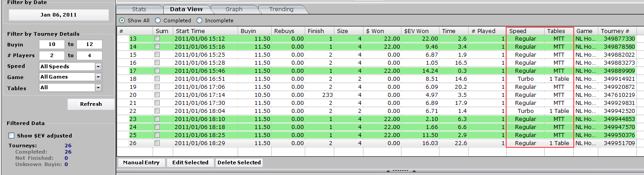Screen dimensions: 644x175
Task: Sort by the Rebuys column header
Action: click(x=289, y=31)
